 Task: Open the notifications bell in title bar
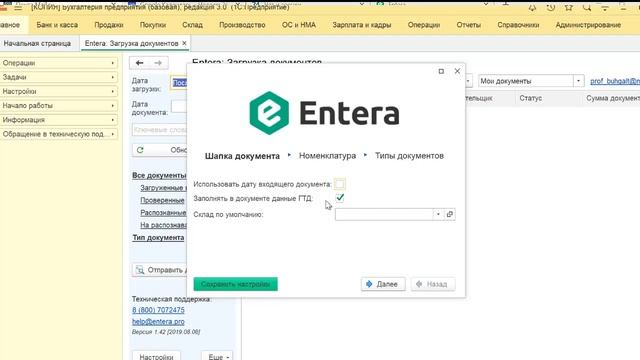tap(532, 8)
